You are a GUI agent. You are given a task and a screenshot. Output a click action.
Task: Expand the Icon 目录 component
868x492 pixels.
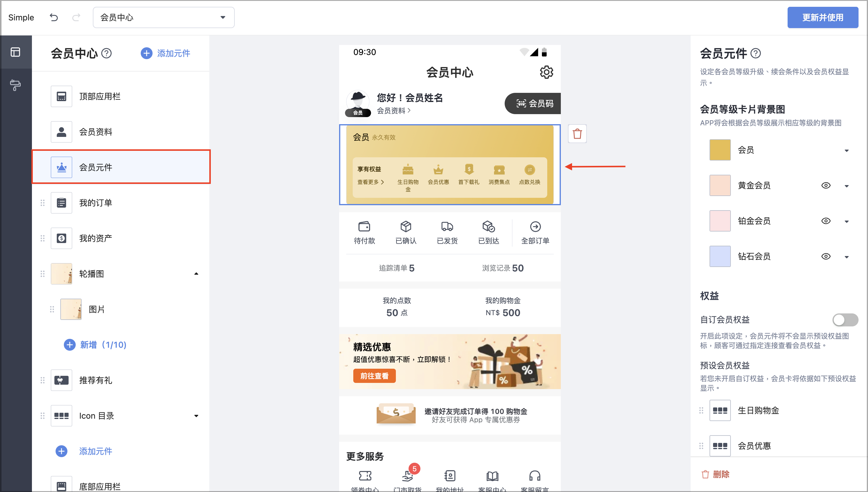pos(196,416)
